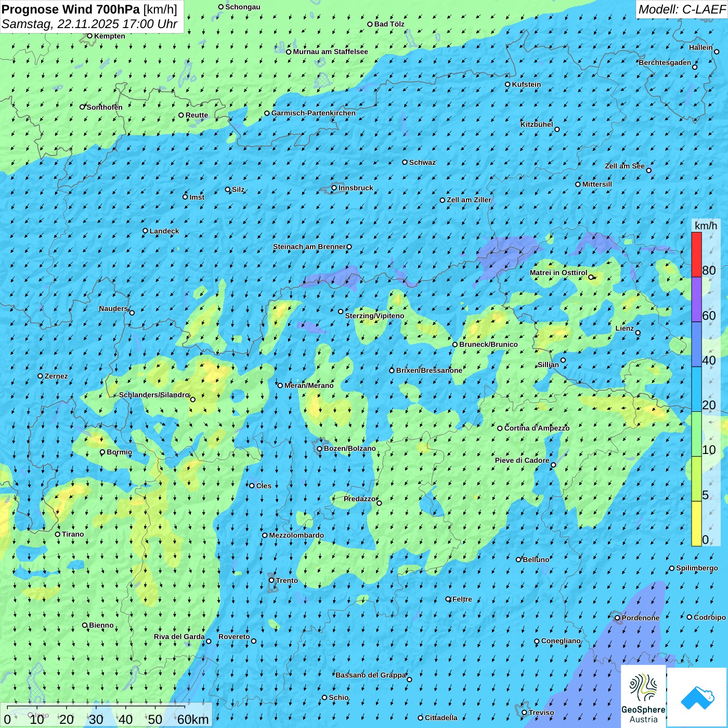Screen dimensions: 728x728
Task: Click the Landeck city marker
Action: 145,231
